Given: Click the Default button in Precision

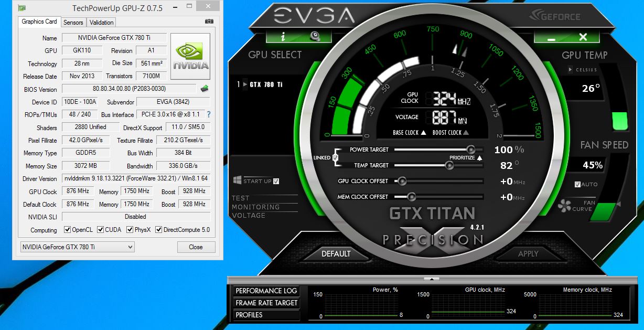Looking at the screenshot, I should pos(336,254).
